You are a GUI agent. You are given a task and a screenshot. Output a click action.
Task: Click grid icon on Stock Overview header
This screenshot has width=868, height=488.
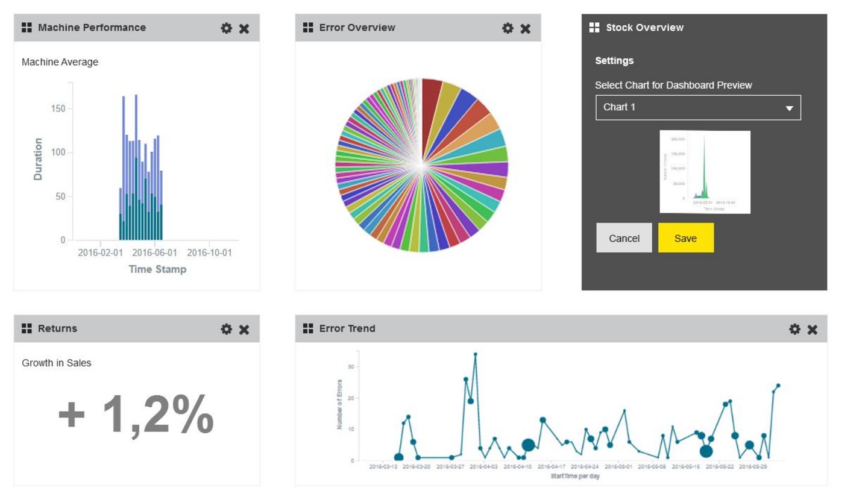pos(594,28)
